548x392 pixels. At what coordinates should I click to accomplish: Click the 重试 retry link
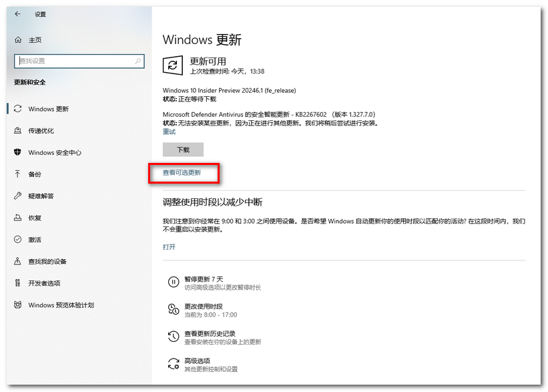pyautogui.click(x=169, y=132)
